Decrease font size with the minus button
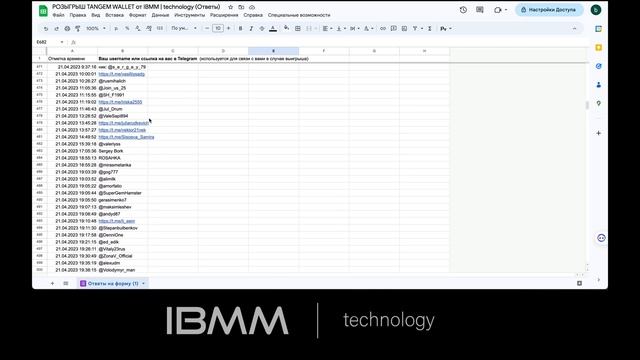640x360 pixels. [207, 29]
